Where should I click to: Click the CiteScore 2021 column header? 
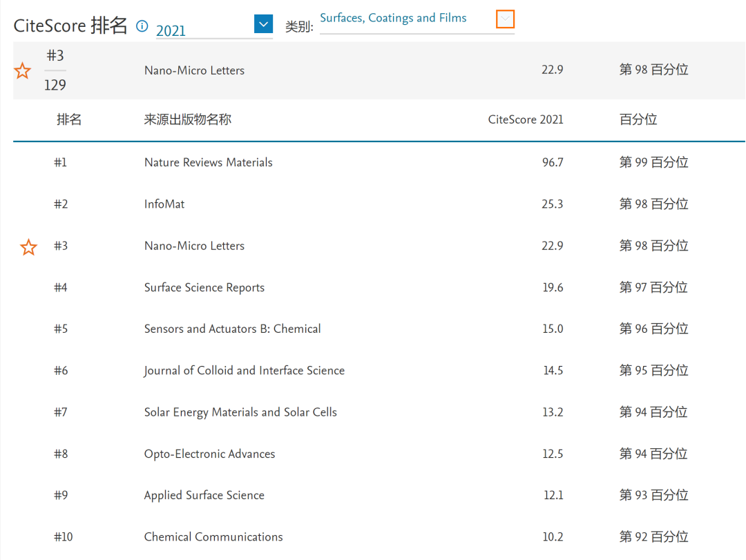pos(525,119)
